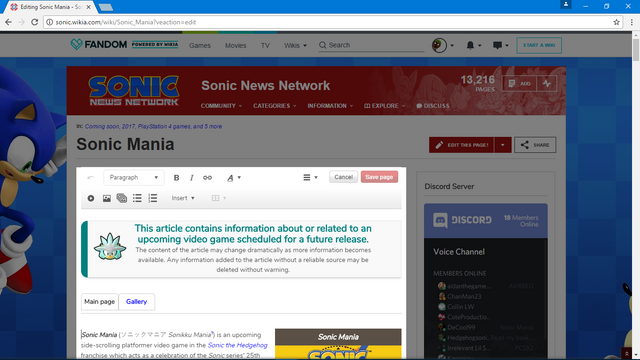640x360 pixels.
Task: Open the Community menu
Action: point(221,106)
